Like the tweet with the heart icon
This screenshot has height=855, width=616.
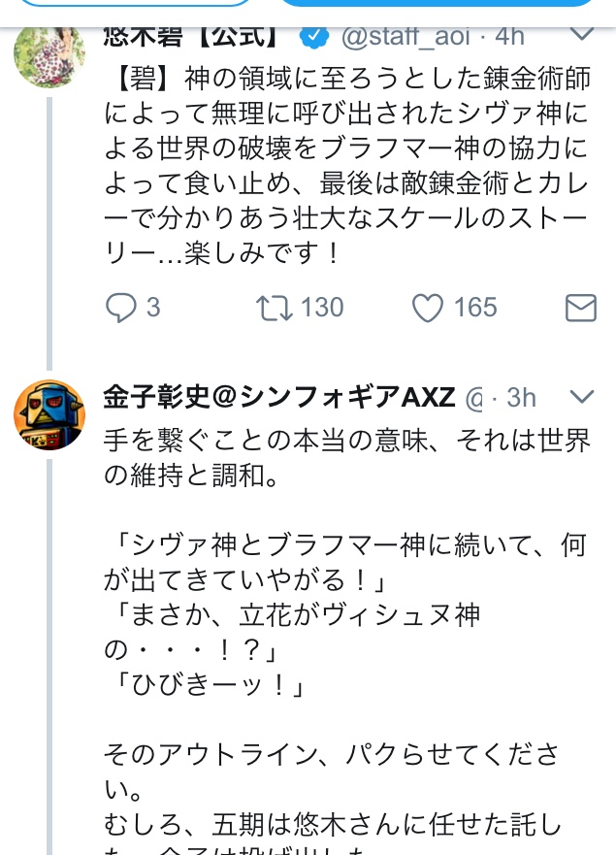tap(428, 308)
